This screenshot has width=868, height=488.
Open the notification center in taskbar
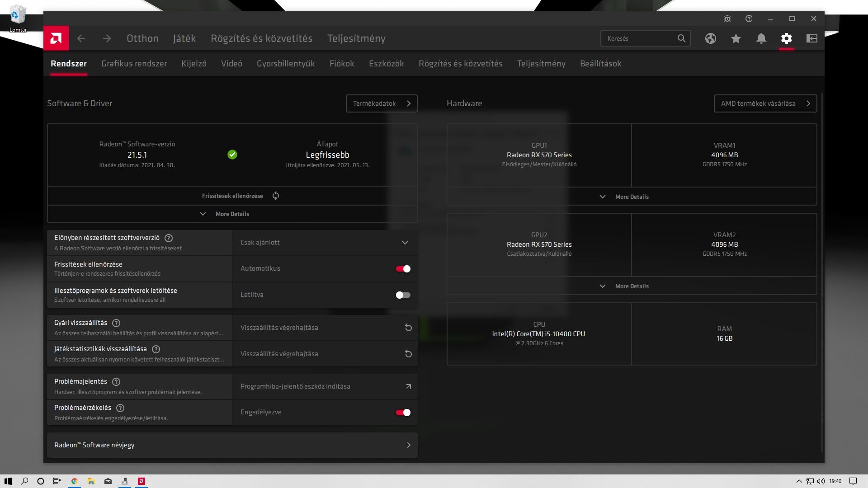pyautogui.click(x=853, y=481)
